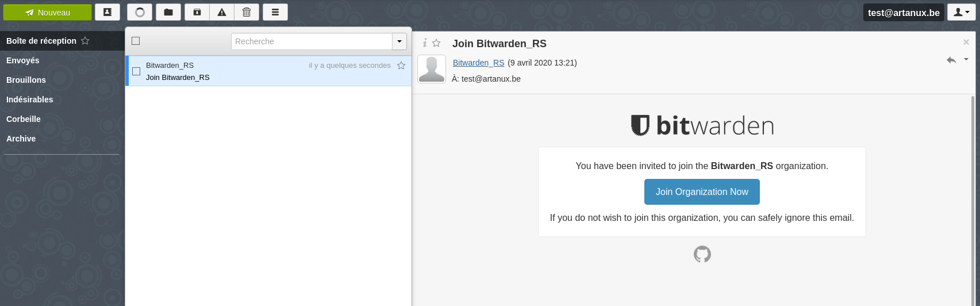Open the Envoyés folder
Screen dimensions: 980x306
[23, 60]
